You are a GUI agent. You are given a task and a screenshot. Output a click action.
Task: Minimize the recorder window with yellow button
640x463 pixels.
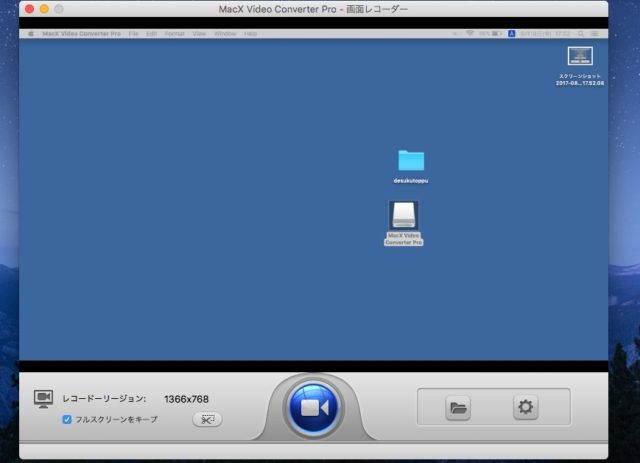pos(44,9)
